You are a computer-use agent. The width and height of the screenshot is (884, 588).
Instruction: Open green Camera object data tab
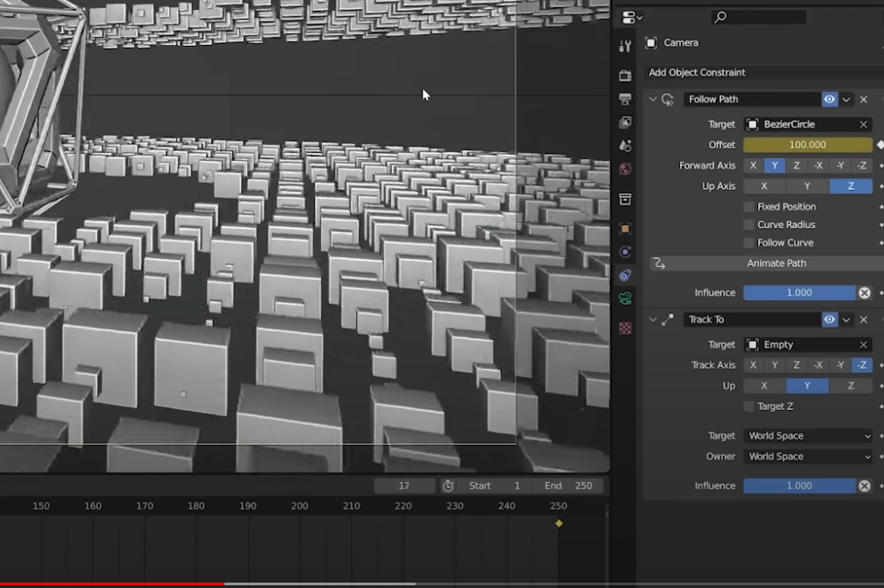coord(625,298)
